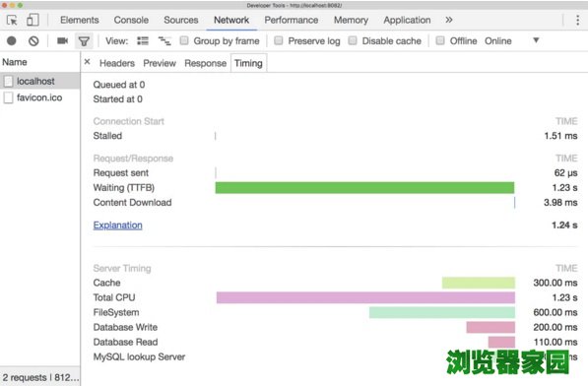Expand the more tabs chevron

[x=449, y=20]
